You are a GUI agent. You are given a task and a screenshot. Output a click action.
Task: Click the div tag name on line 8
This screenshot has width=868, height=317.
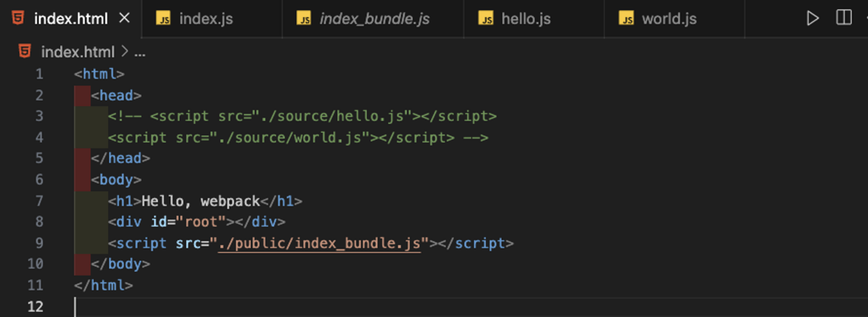point(129,222)
